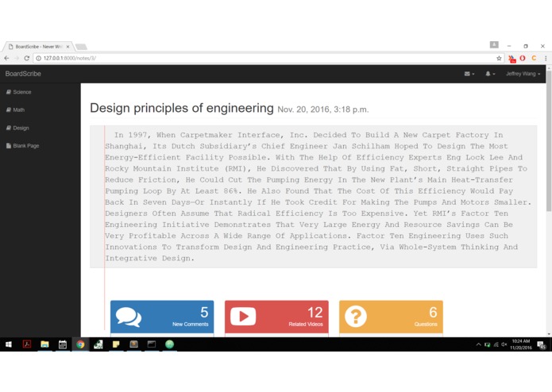Expand the Jeffrey Wang user menu

coord(523,74)
